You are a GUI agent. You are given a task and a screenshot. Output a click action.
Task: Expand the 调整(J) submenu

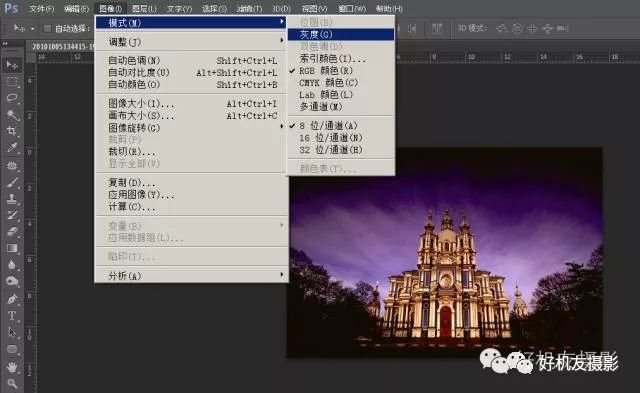[191, 42]
